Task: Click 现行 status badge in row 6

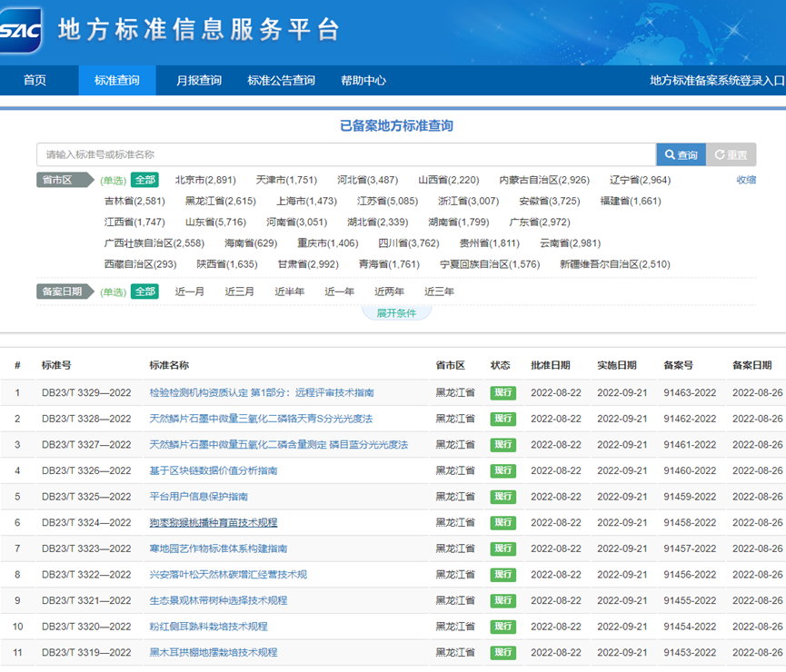Action: coord(502,523)
